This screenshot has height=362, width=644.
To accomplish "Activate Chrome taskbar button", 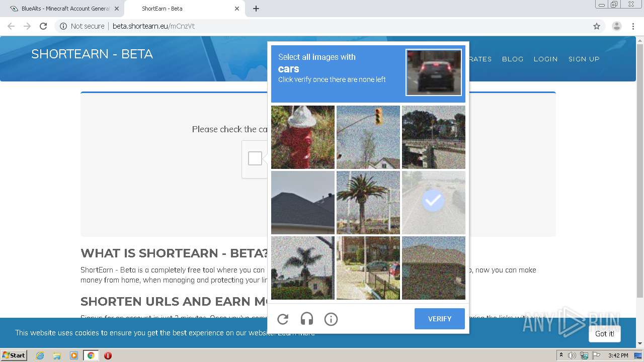I will point(91,355).
